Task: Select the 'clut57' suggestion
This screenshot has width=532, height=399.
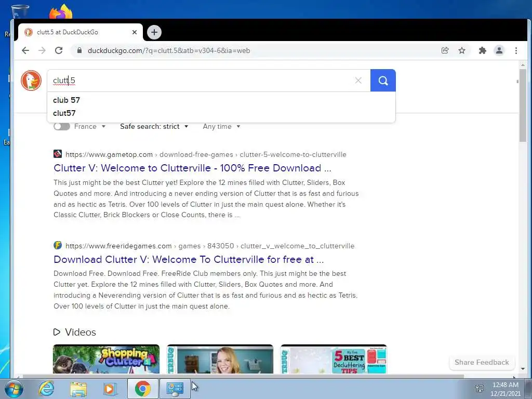Action: 221,113
